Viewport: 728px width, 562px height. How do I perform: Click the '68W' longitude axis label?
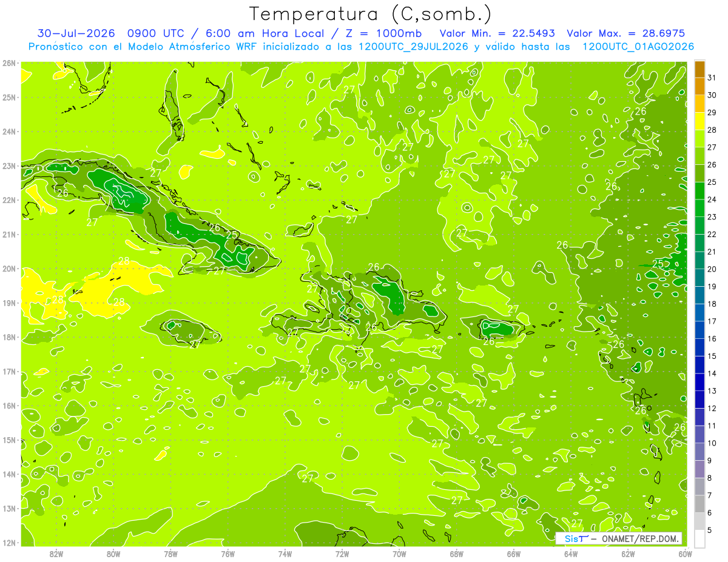(x=456, y=554)
